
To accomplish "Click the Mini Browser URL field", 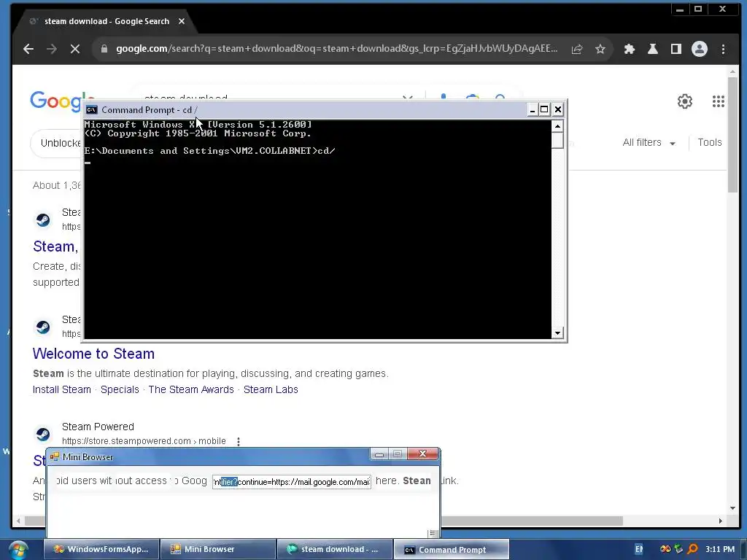I will tap(292, 482).
